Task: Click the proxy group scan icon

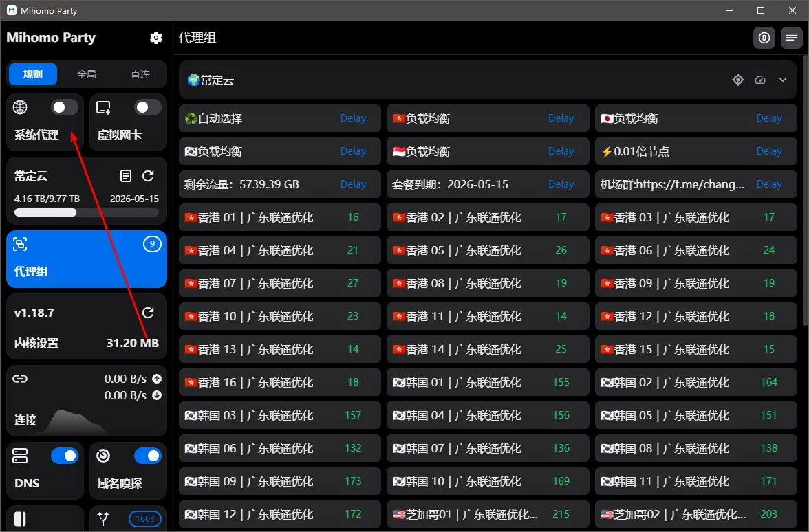Action: point(20,245)
